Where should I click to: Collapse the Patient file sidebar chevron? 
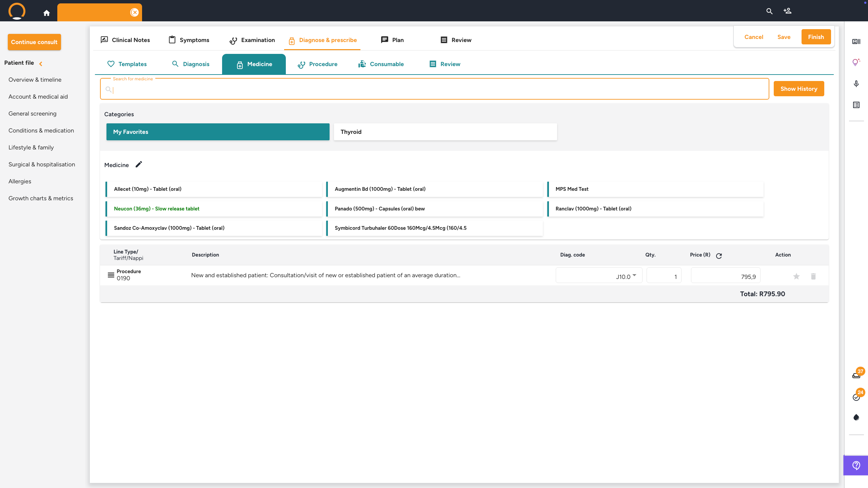(x=41, y=63)
